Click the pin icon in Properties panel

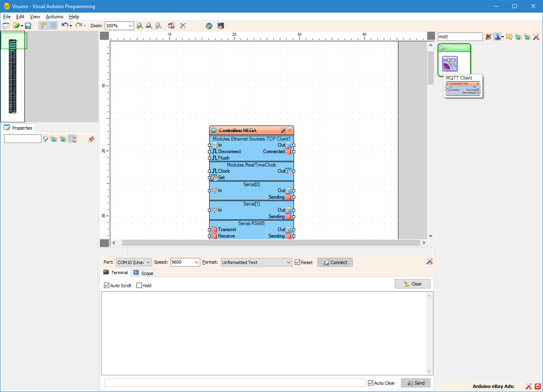point(91,139)
